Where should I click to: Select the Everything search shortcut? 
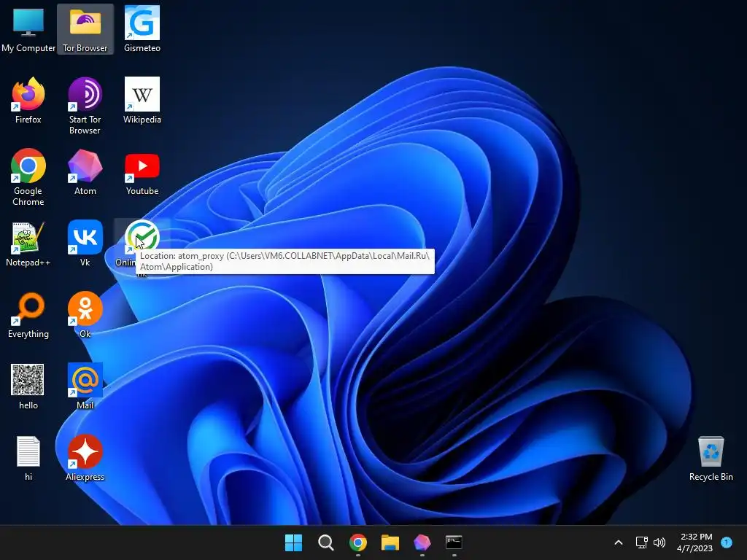click(x=28, y=315)
